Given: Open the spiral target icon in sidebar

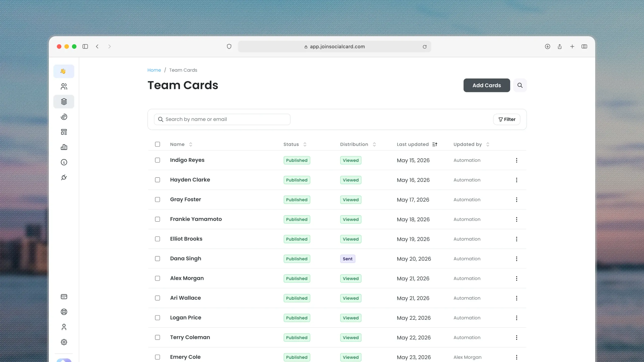Looking at the screenshot, I should tap(64, 117).
